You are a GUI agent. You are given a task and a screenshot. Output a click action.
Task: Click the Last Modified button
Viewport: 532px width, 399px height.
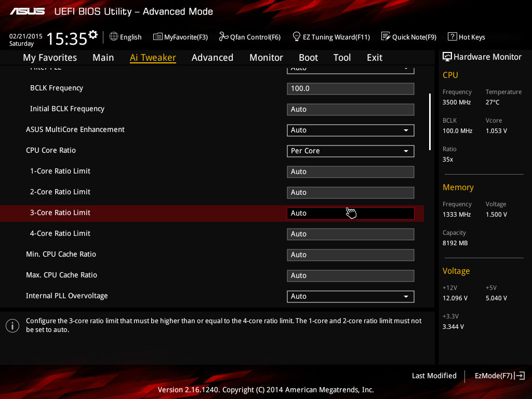[x=434, y=376]
